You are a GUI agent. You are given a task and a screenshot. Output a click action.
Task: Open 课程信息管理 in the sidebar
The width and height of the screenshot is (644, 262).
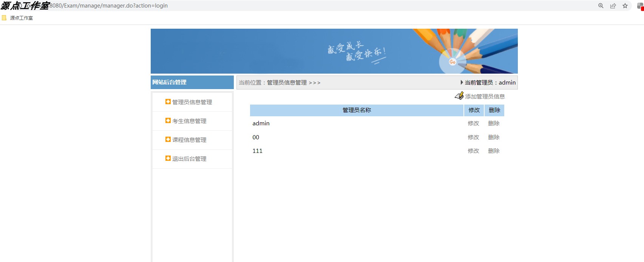189,140
